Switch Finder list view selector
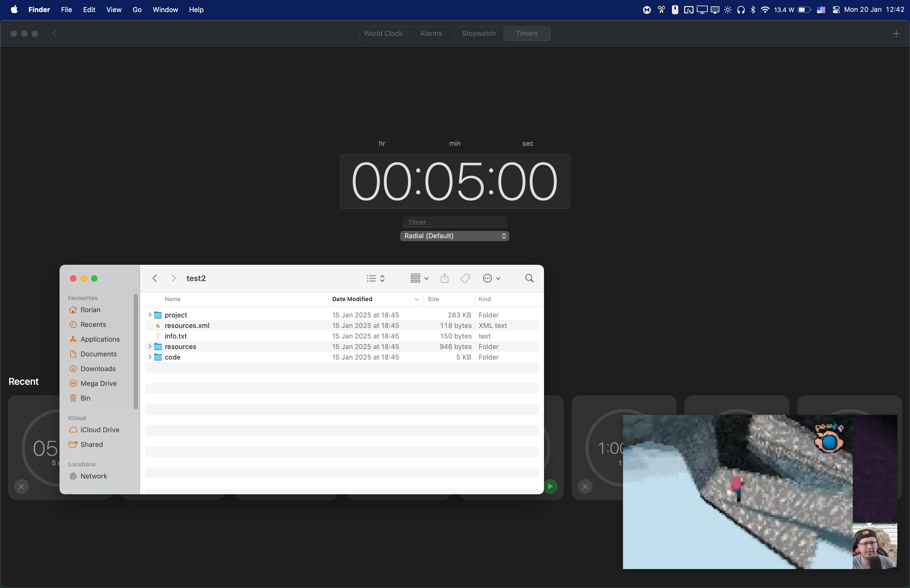910x588 pixels. pyautogui.click(x=376, y=278)
